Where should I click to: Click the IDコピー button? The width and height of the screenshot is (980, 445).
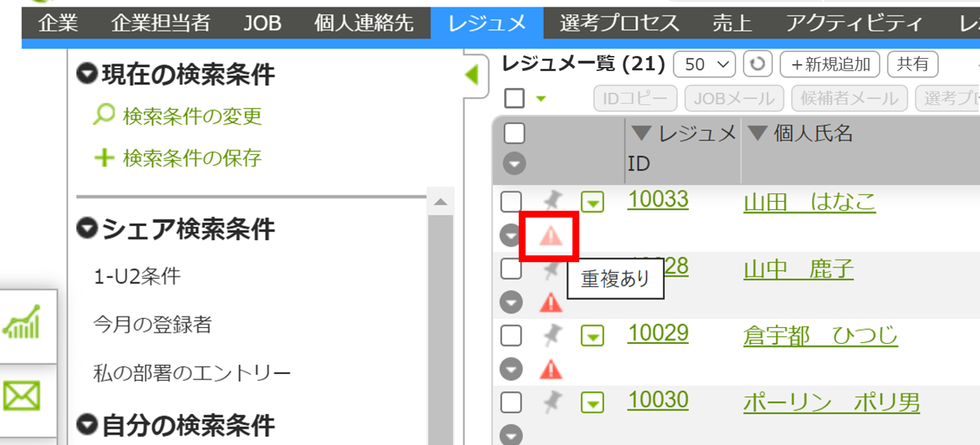click(635, 98)
